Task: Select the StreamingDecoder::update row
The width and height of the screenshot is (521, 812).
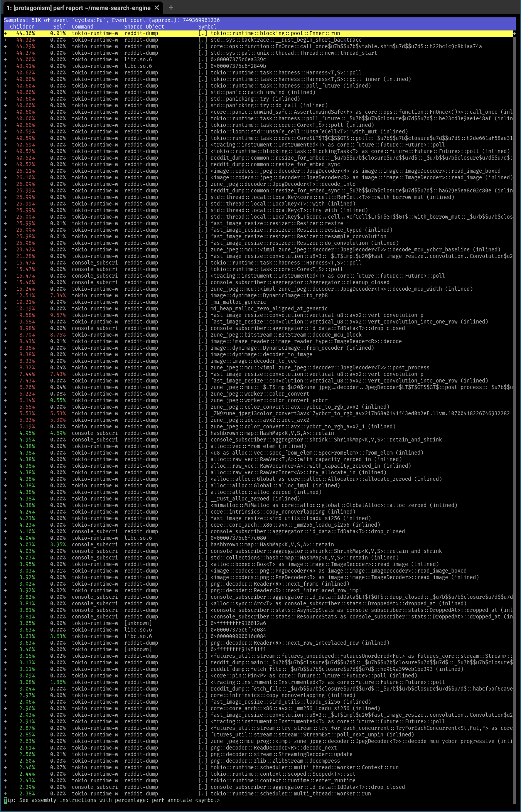Action: (x=258, y=754)
